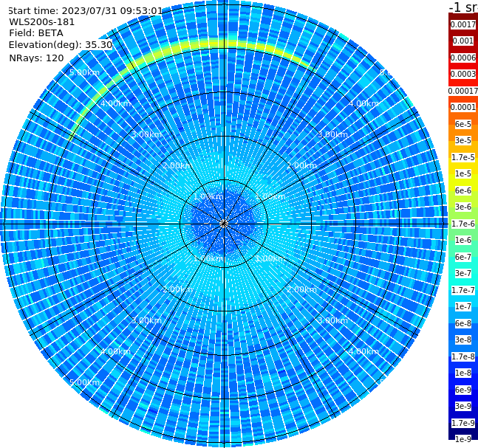
Task: Select the 1e-8 colorbar value
Action: click(463, 373)
